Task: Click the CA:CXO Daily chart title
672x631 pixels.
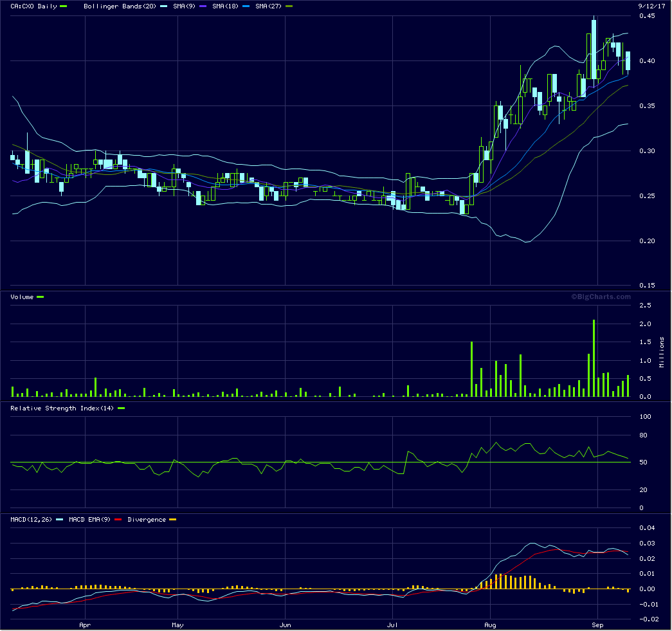Action: 33,6
